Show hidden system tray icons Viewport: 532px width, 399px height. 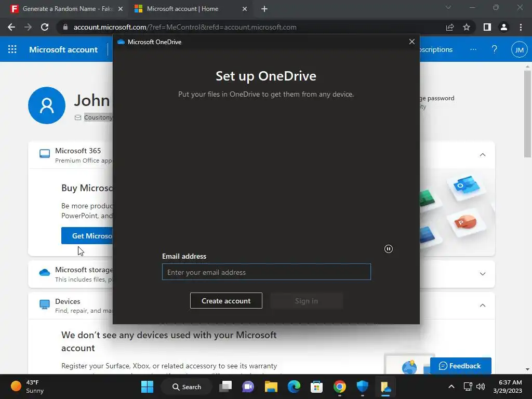click(x=451, y=387)
